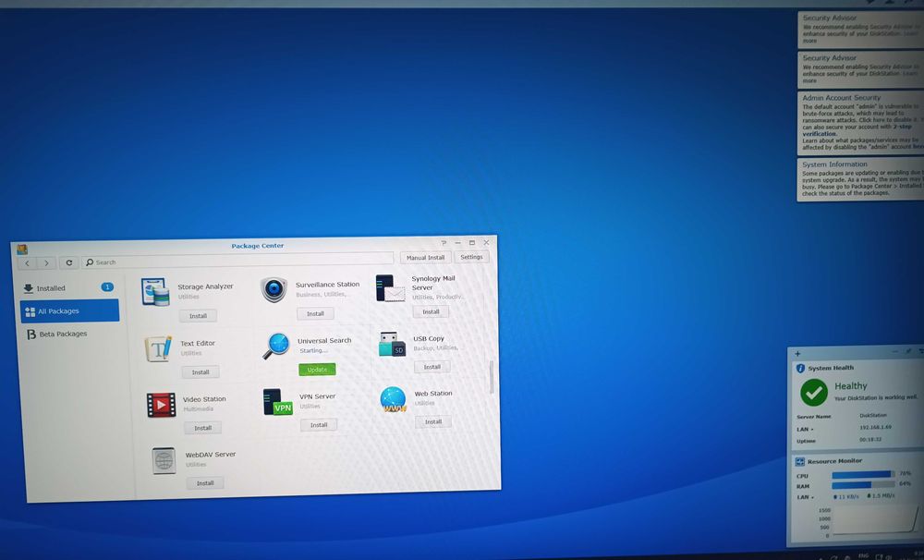Click the Manual Install button
The height and width of the screenshot is (560, 924).
point(425,258)
